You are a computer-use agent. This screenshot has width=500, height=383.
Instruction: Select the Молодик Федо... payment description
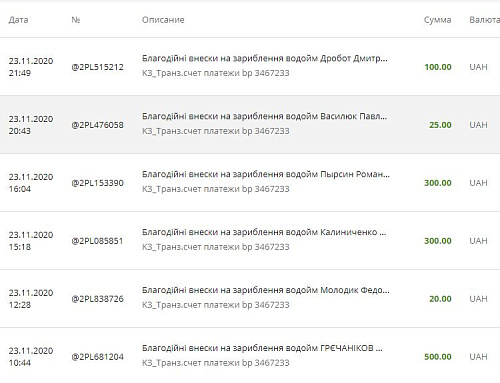(266, 291)
